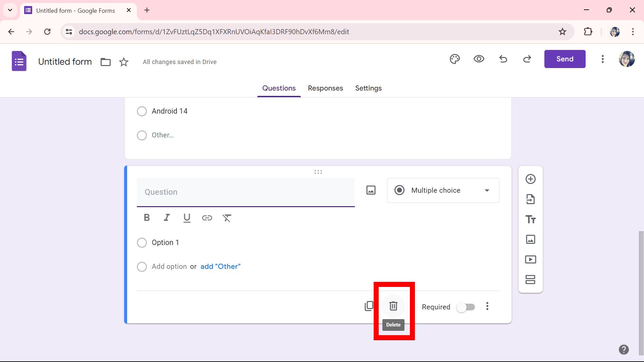Toggle the Required switch
This screenshot has height=362, width=644.
tap(466, 307)
